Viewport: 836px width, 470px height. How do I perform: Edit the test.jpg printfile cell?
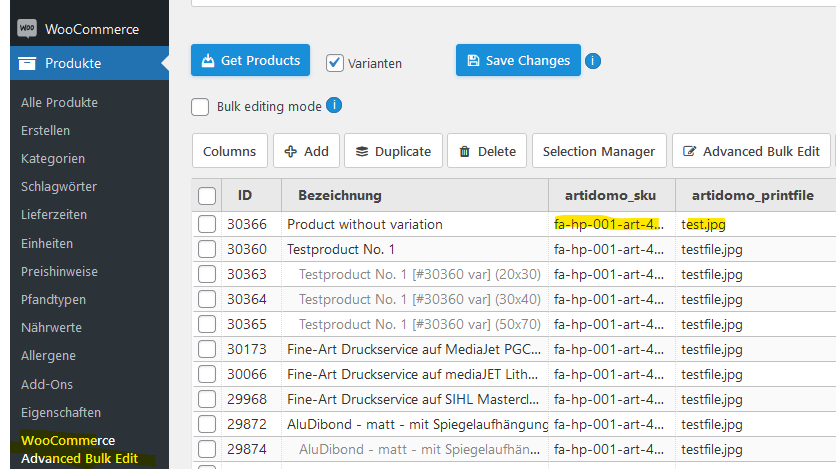click(755, 224)
